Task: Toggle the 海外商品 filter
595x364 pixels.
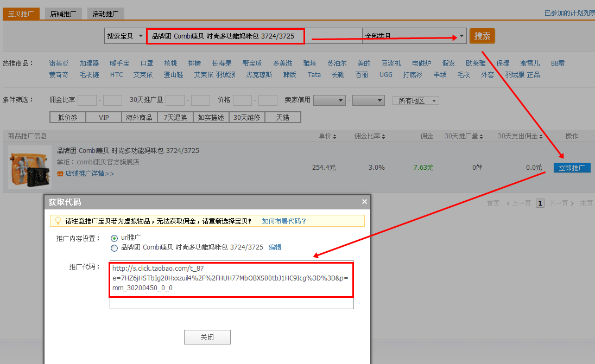Action: (x=140, y=118)
